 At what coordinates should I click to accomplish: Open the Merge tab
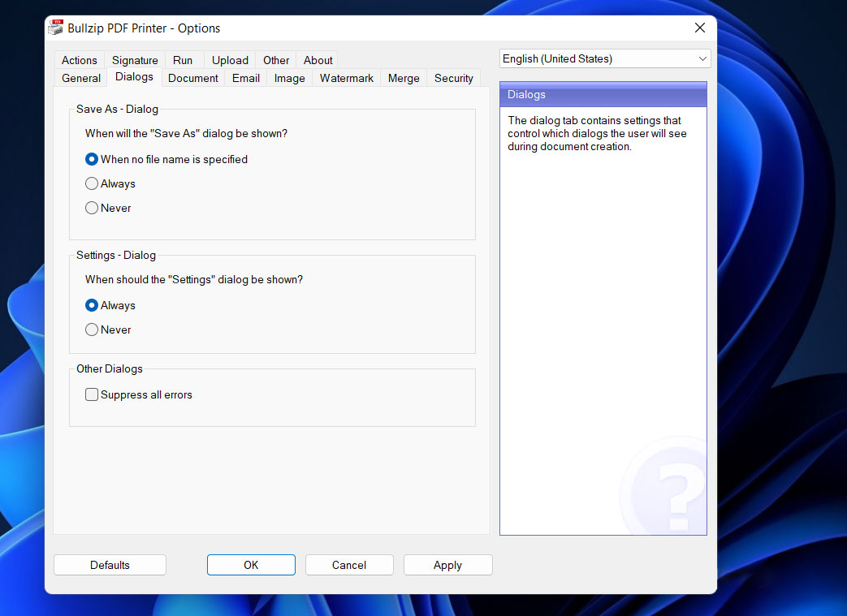click(404, 78)
